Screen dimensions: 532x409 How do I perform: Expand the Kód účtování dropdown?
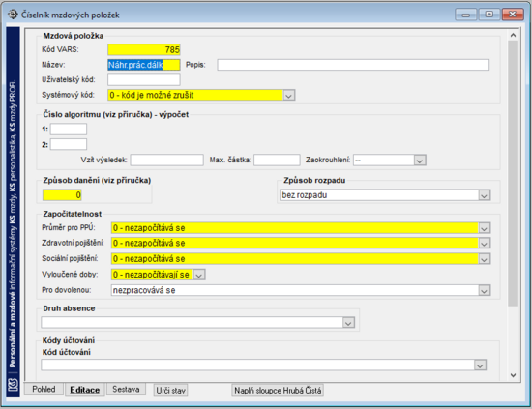[480, 365]
